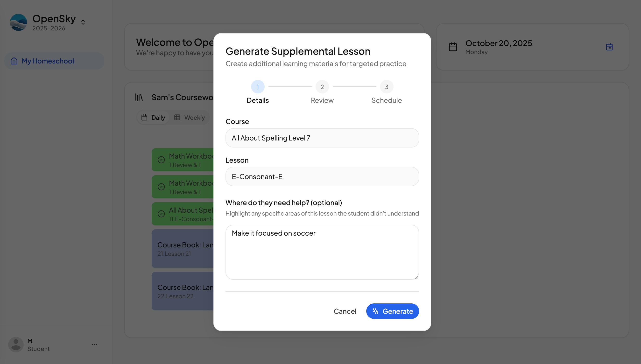
Task: Click calendar icon beside October 20, 2025
Action: [453, 47]
